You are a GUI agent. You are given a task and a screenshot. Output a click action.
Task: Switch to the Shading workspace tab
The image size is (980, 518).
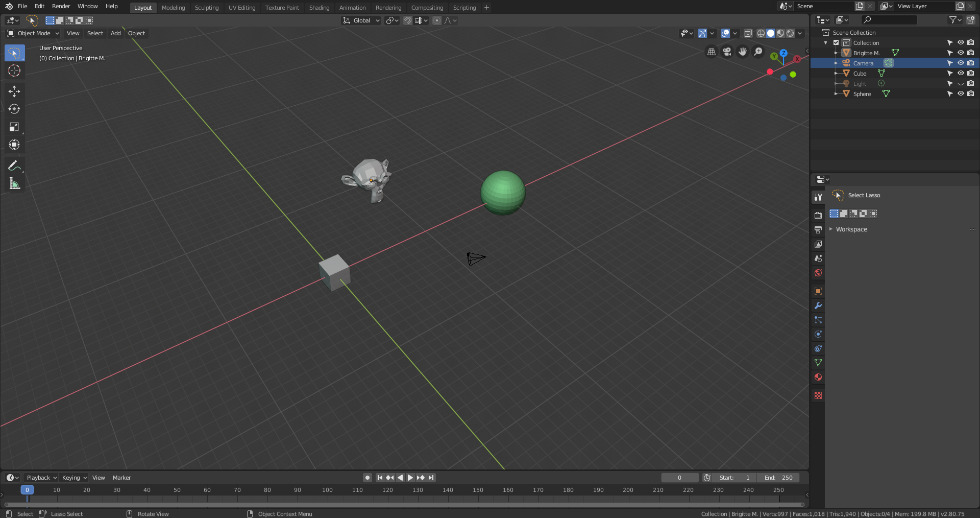point(319,8)
